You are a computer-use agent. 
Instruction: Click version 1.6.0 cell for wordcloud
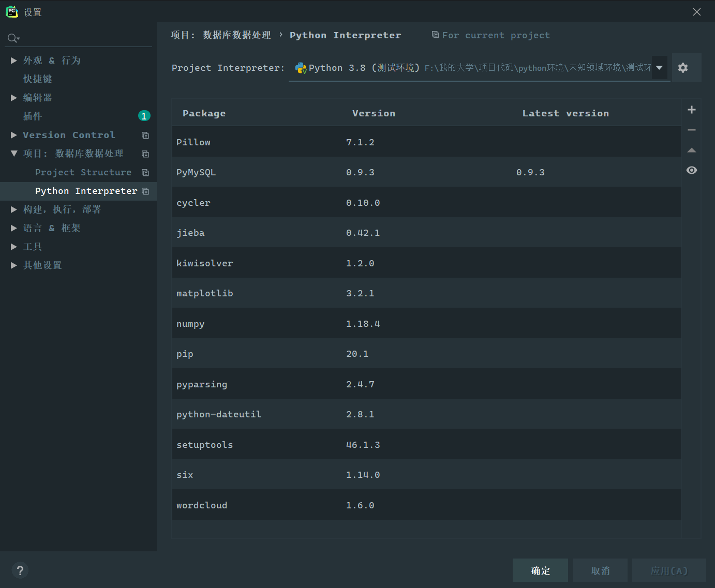point(360,505)
